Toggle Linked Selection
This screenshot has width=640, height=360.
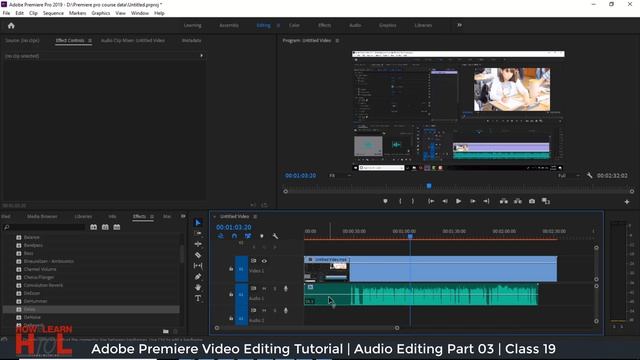[248, 236]
